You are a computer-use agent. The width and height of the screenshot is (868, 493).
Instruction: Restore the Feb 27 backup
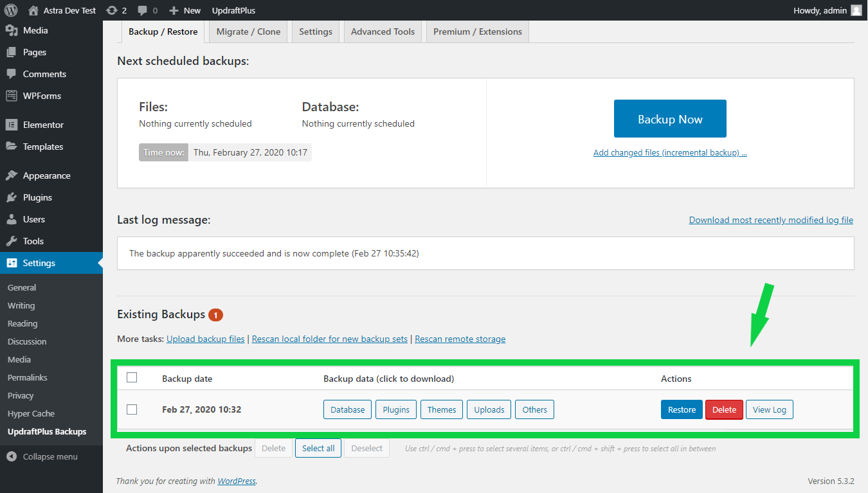click(682, 409)
